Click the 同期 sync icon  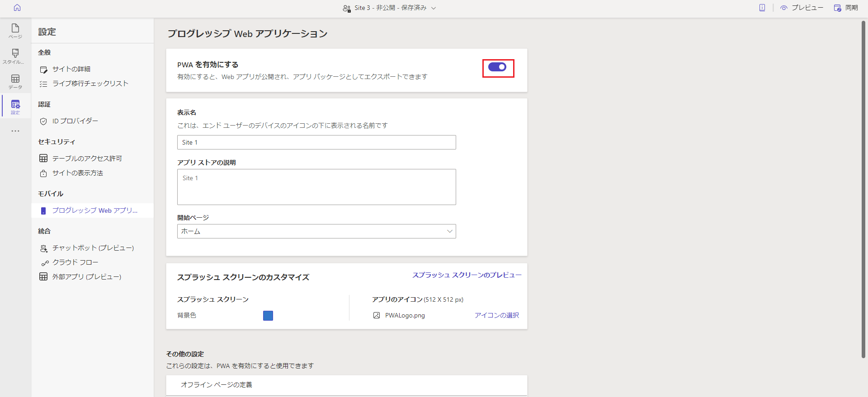coord(837,8)
